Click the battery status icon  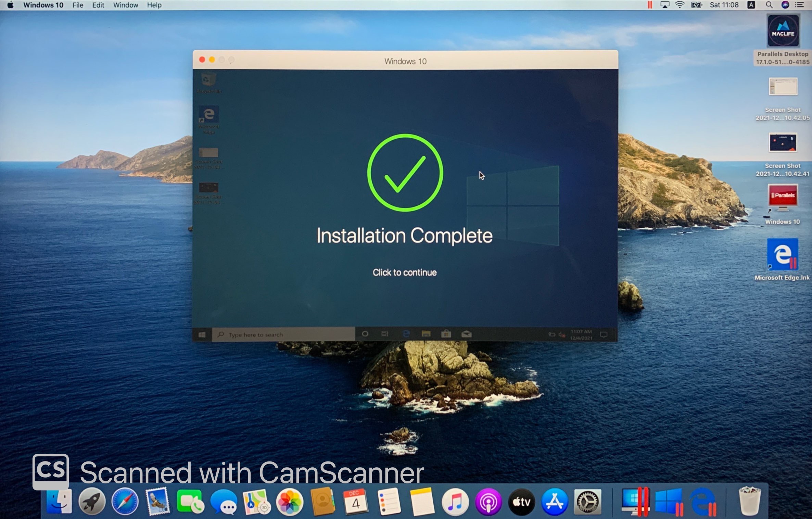(x=696, y=5)
